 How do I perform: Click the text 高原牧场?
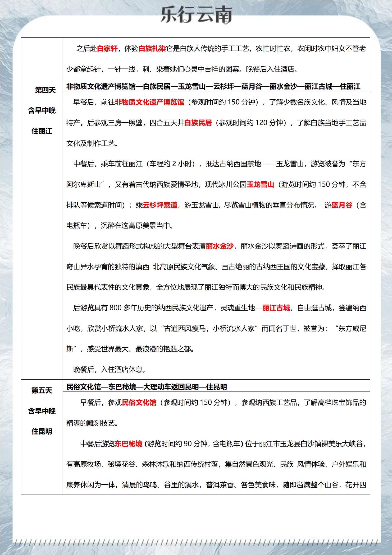point(87,464)
